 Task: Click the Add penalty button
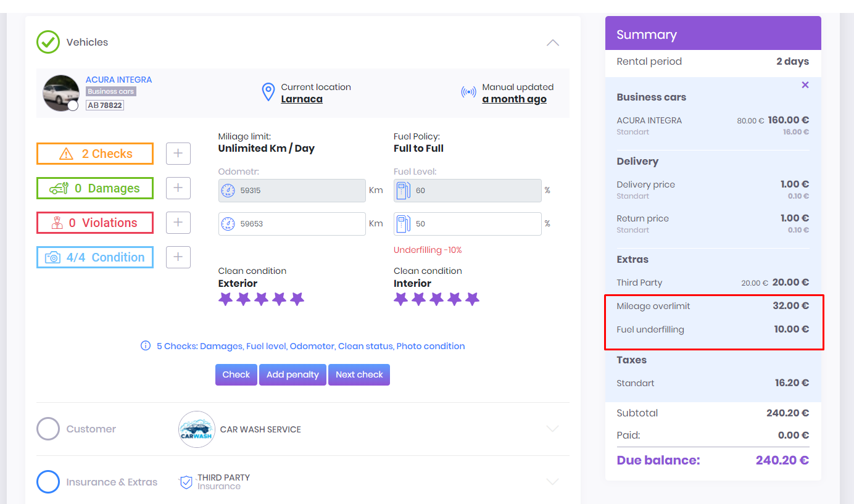[x=292, y=374]
